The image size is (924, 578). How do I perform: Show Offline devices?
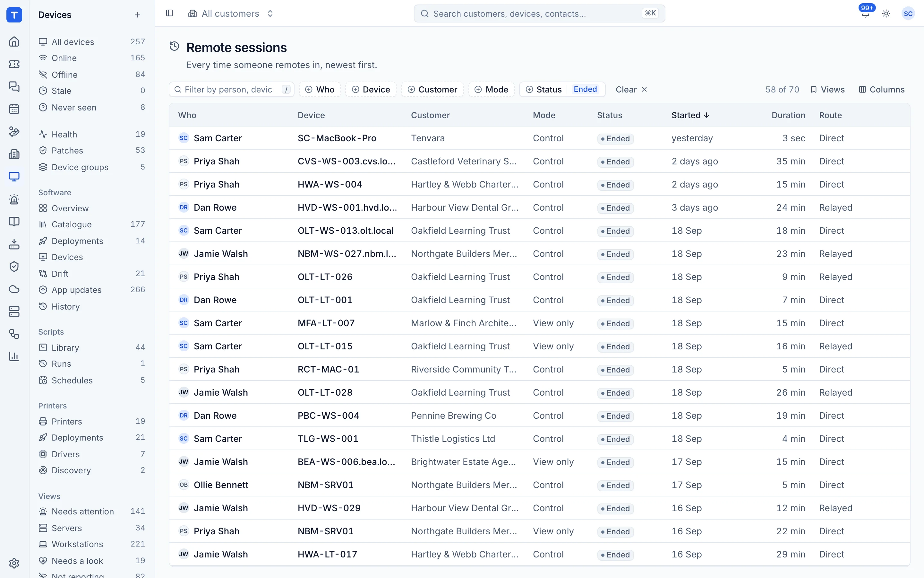[92, 74]
